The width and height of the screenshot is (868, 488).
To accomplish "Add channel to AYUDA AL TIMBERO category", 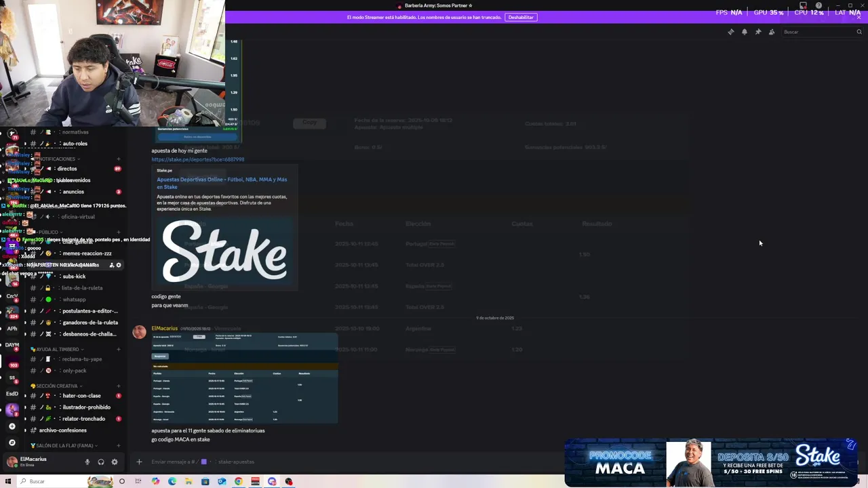I will [x=118, y=350].
